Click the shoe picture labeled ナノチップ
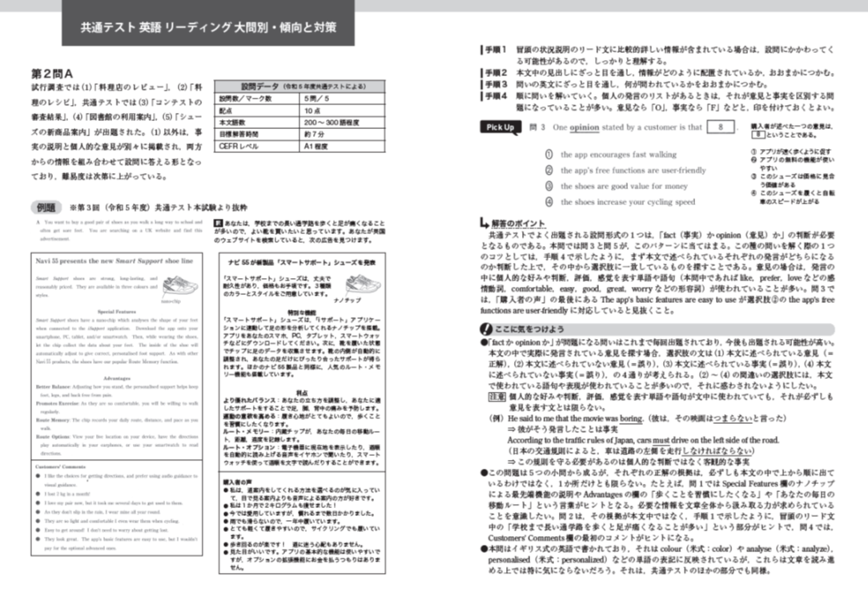The height and width of the screenshot is (613, 868). coord(363,284)
